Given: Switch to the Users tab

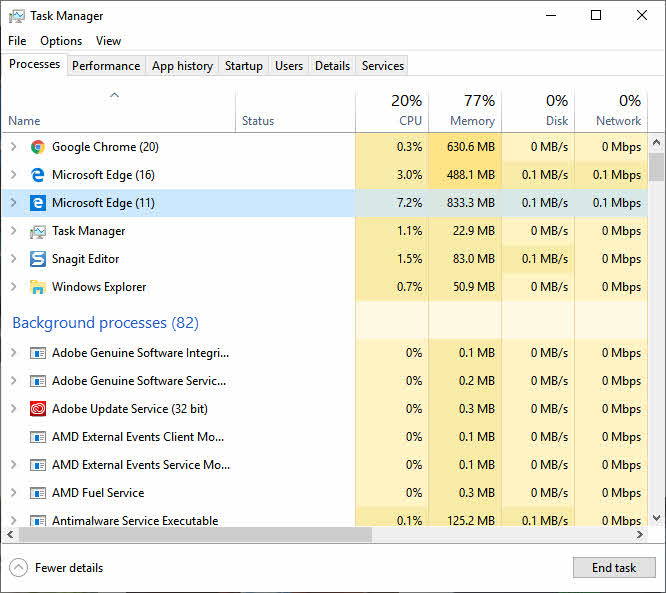Looking at the screenshot, I should 289,66.
